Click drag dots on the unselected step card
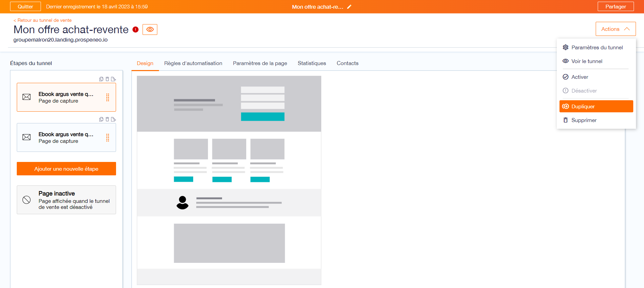The image size is (644, 288). [x=108, y=137]
